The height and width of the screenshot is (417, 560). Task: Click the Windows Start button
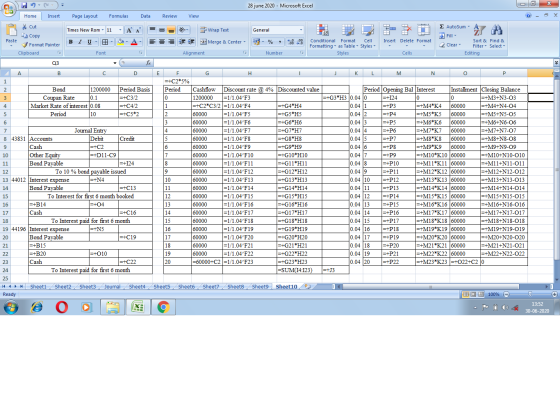(x=11, y=307)
